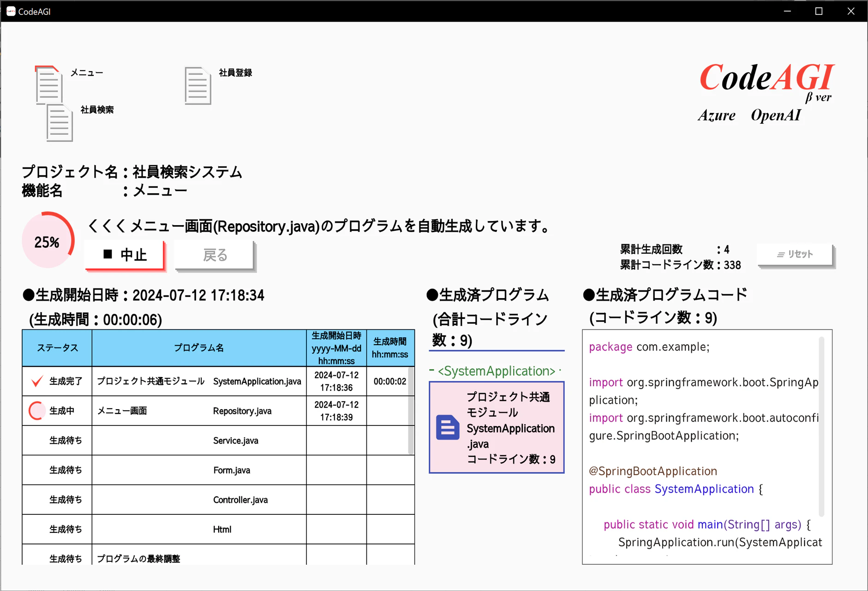
Task: Click the red checkmark for 生成完了 row
Action: 37,381
